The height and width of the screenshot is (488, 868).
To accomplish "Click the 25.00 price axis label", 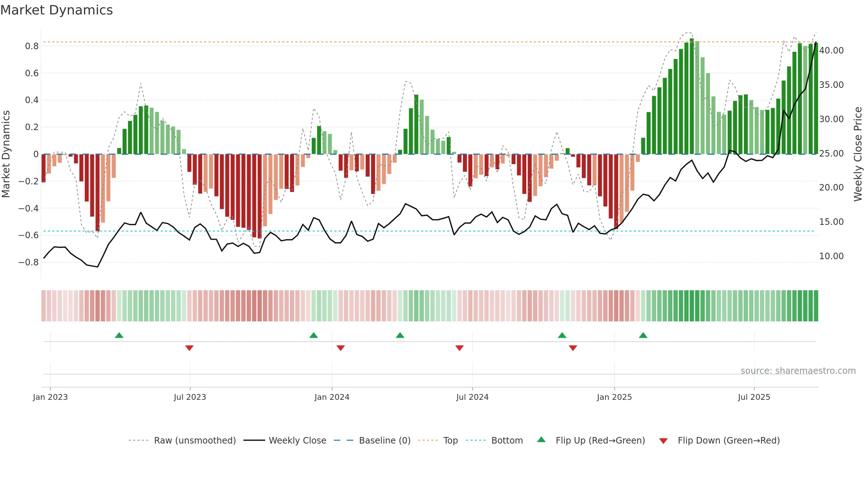I will coord(831,154).
